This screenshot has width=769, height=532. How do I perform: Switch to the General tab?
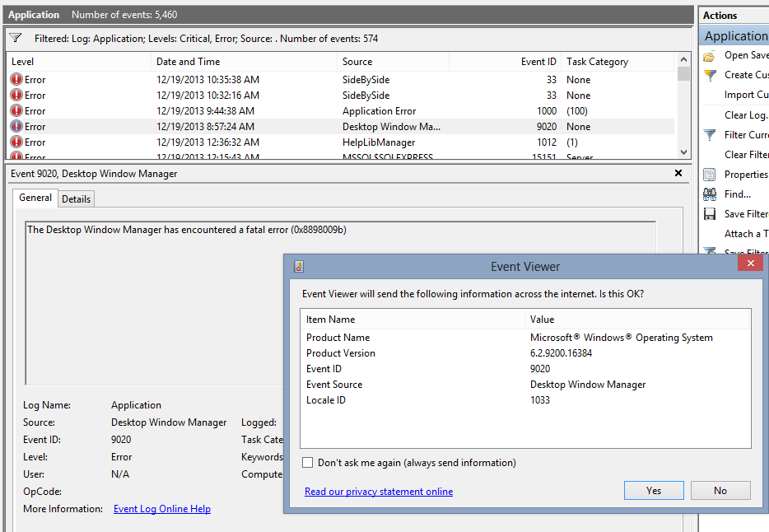pos(35,198)
